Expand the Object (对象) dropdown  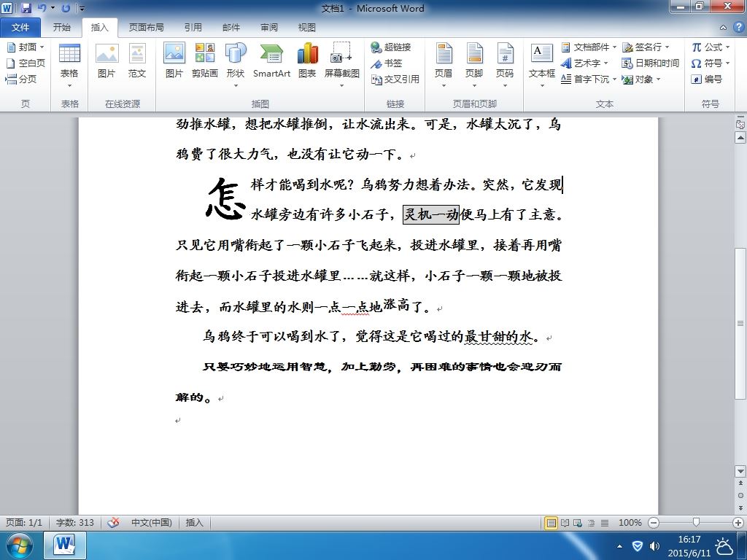click(659, 79)
